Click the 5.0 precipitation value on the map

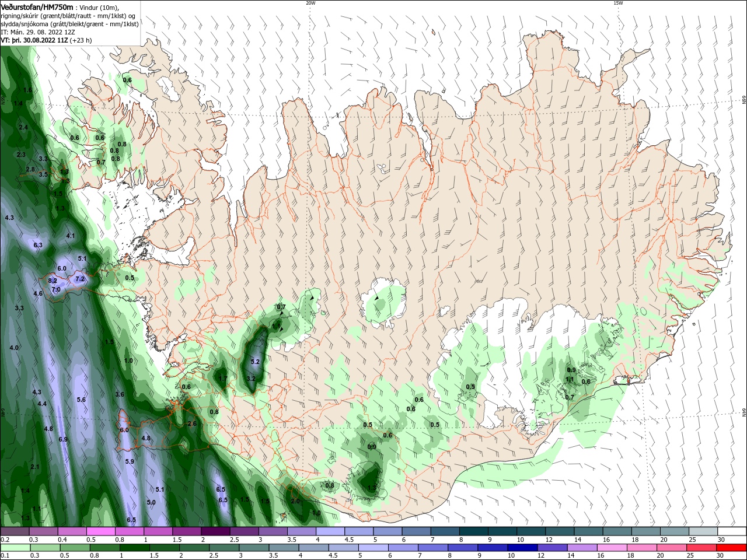point(151,502)
